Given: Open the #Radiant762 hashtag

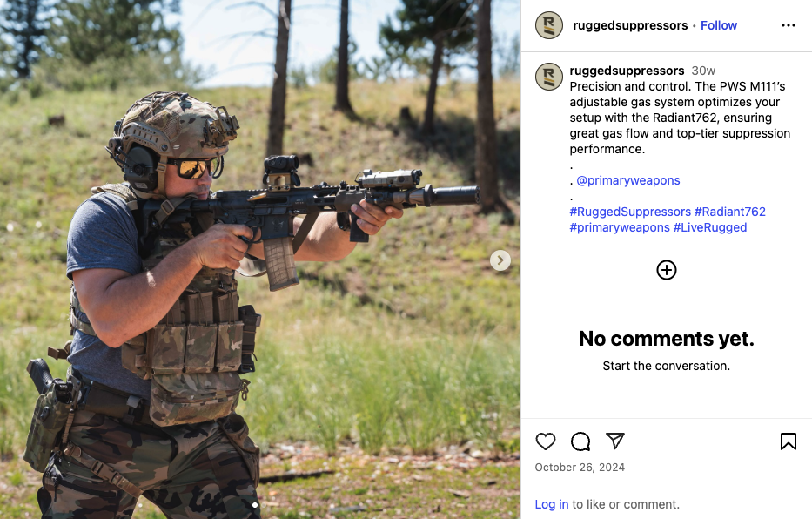Looking at the screenshot, I should tap(729, 212).
